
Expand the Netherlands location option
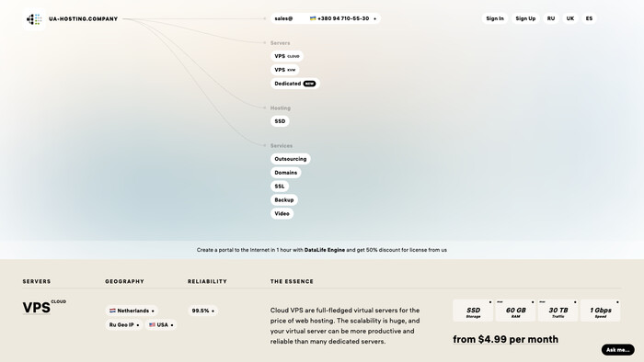[132, 311]
